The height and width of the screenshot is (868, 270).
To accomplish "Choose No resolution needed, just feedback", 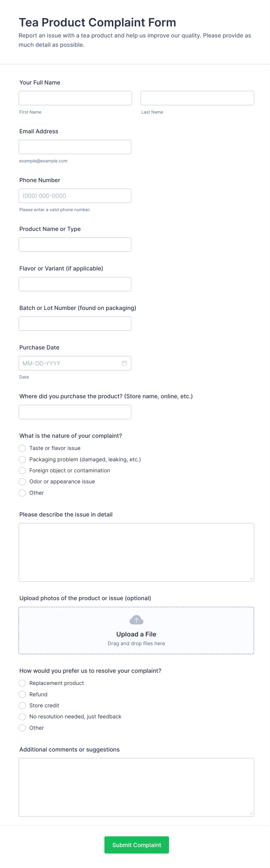I will pyautogui.click(x=22, y=716).
